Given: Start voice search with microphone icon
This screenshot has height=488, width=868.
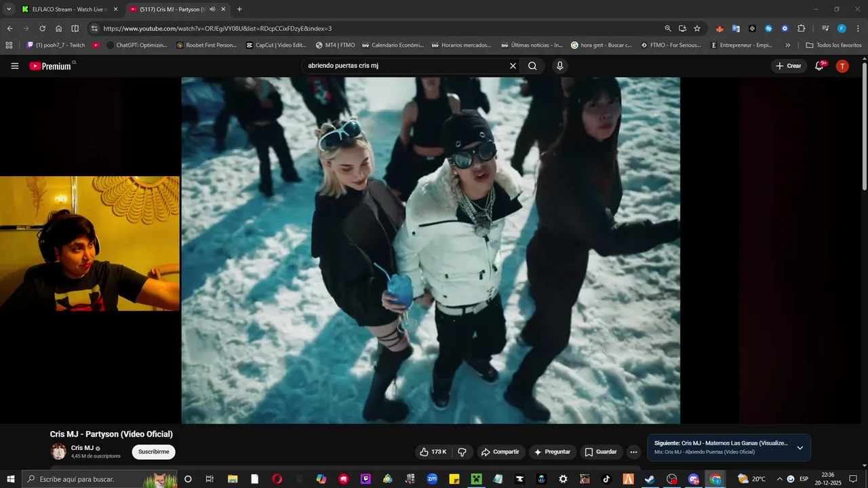Looking at the screenshot, I should (x=559, y=66).
